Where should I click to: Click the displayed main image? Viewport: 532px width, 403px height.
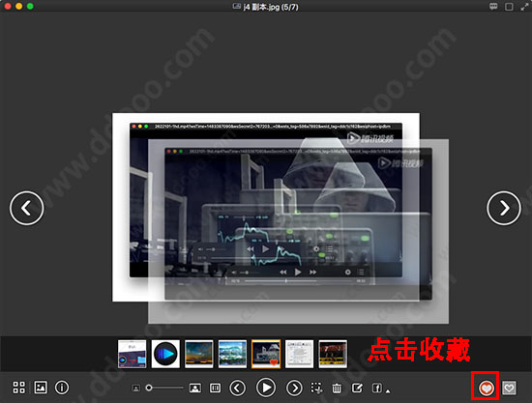coord(266,207)
